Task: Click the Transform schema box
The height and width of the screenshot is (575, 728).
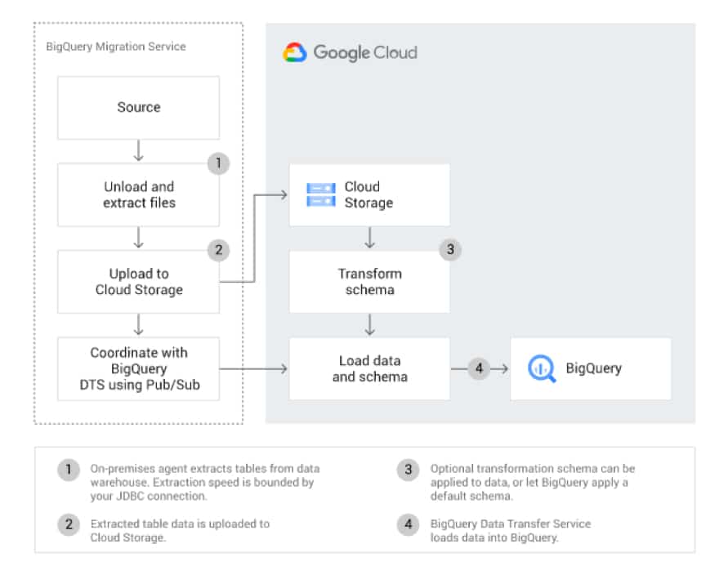Action: [369, 282]
